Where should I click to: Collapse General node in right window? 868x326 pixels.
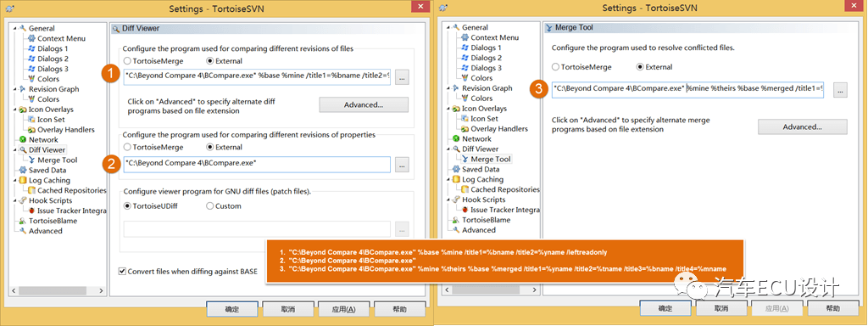(448, 27)
